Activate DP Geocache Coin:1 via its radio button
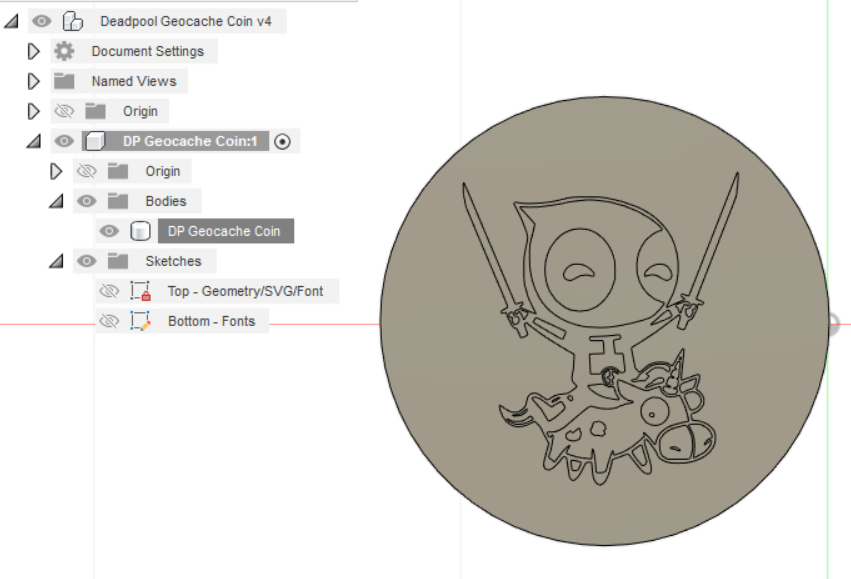 click(x=282, y=141)
